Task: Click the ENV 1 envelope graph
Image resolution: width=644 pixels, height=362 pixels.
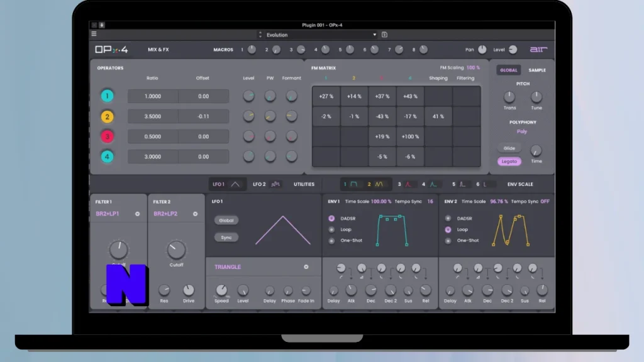Action: pos(392,230)
